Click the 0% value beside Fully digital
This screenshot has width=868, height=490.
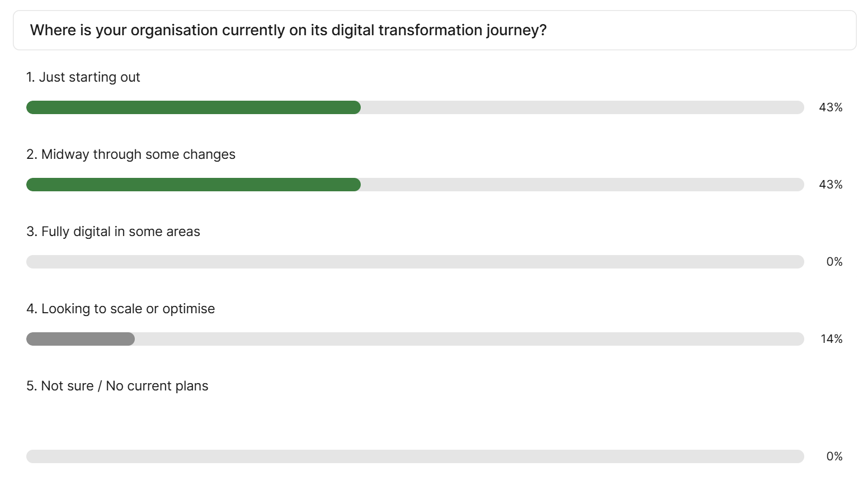coord(834,262)
